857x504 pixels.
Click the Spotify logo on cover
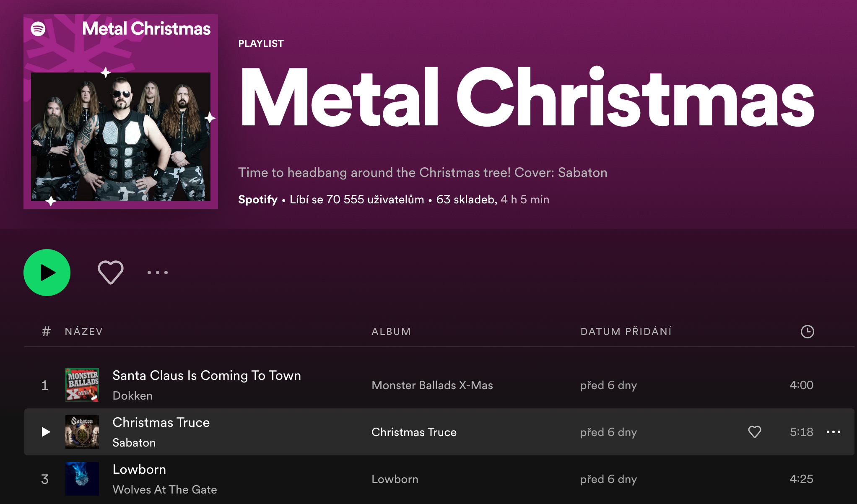(38, 29)
